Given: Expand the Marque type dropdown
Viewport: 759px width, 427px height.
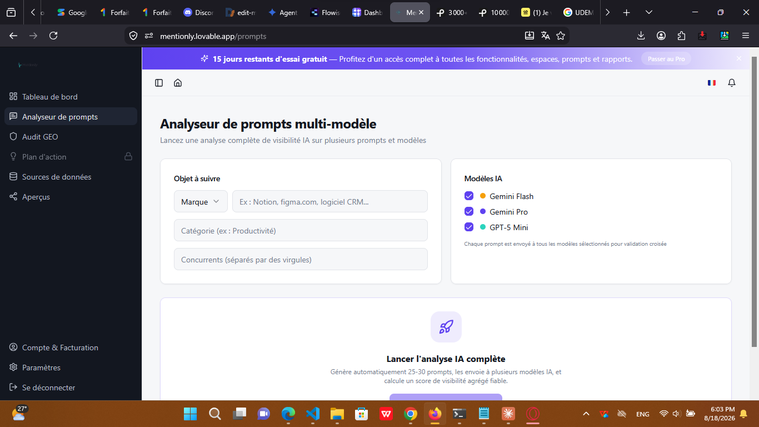Looking at the screenshot, I should coord(200,201).
